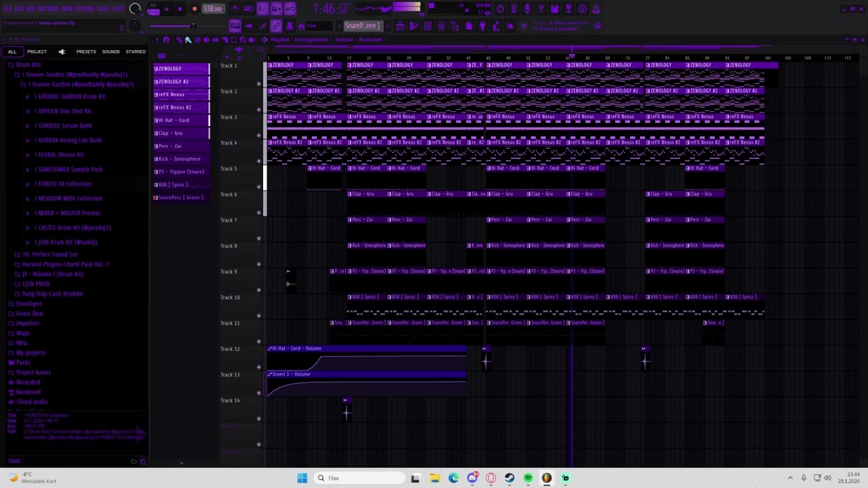Mute Track 12 in the playlist

258,367
